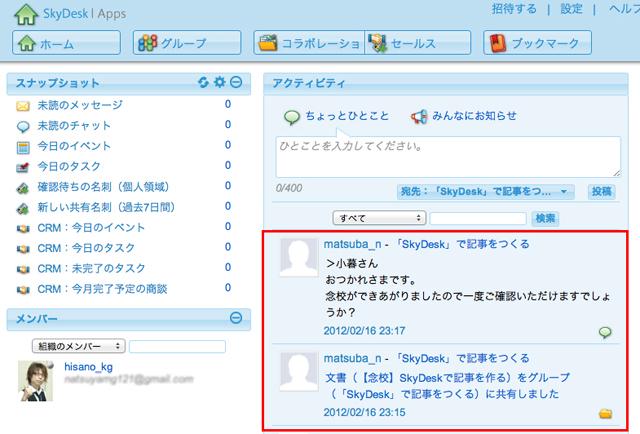Image resolution: width=640 pixels, height=434 pixels.
Task: Open the セールス tab
Action: coord(418,42)
